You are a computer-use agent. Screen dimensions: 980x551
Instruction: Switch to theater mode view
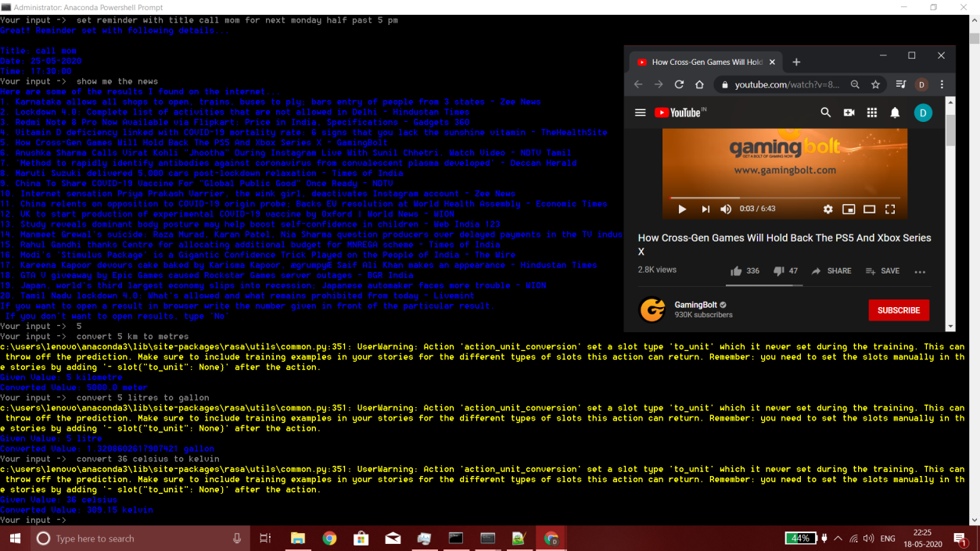pyautogui.click(x=869, y=209)
